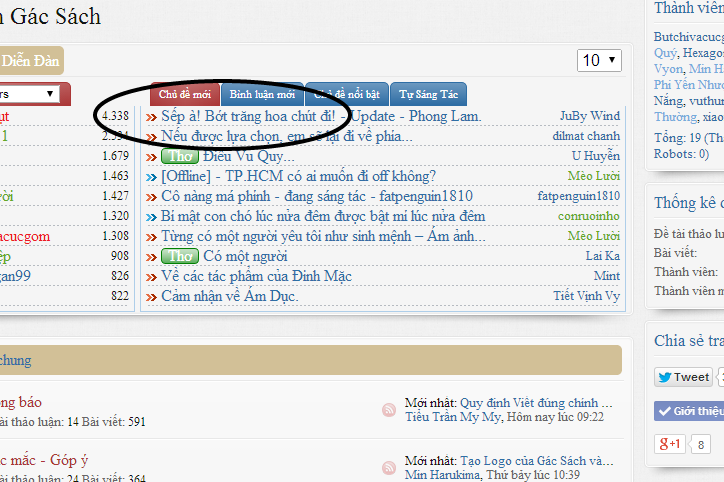724x482 pixels.
Task: Click the Twitter Tweet button
Action: pos(683,377)
